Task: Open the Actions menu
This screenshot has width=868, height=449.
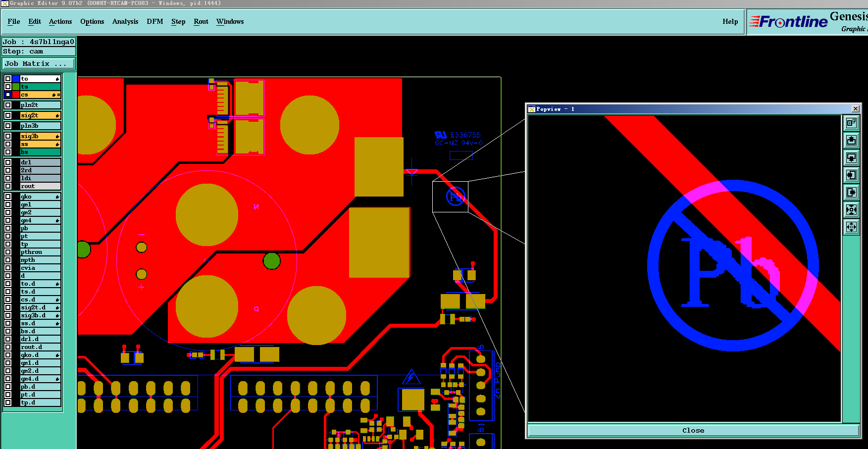Action: click(x=60, y=21)
